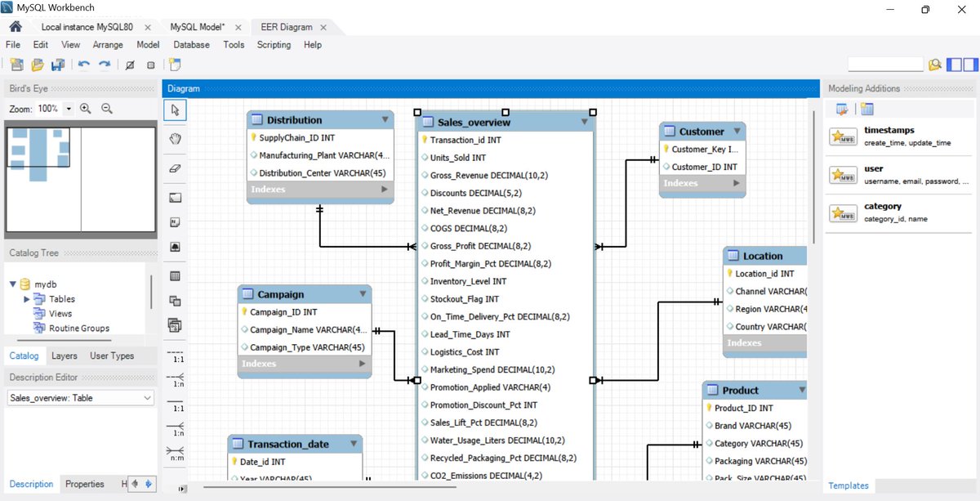
Task: Switch to the Properties tab
Action: pos(85,484)
